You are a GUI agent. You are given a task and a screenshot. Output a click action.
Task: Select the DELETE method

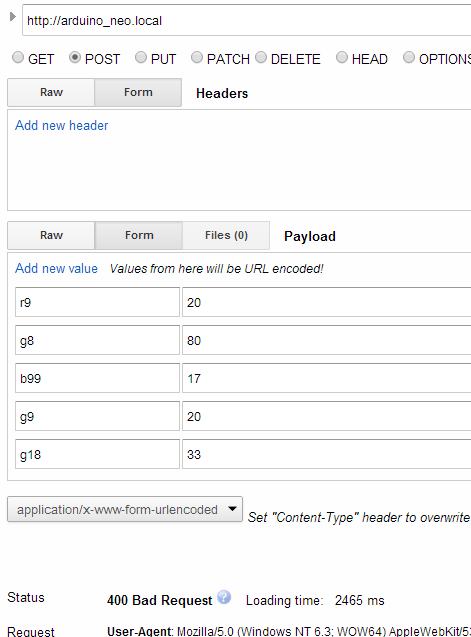pyautogui.click(x=261, y=57)
